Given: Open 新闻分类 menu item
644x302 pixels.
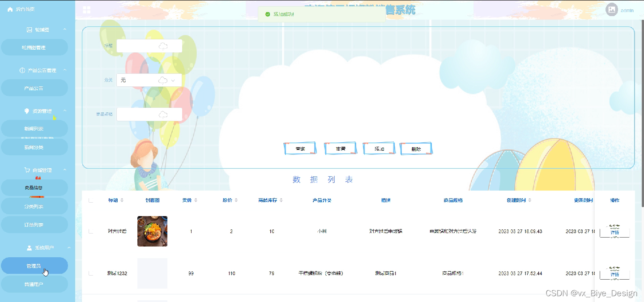Looking at the screenshot, I should tap(34, 147).
